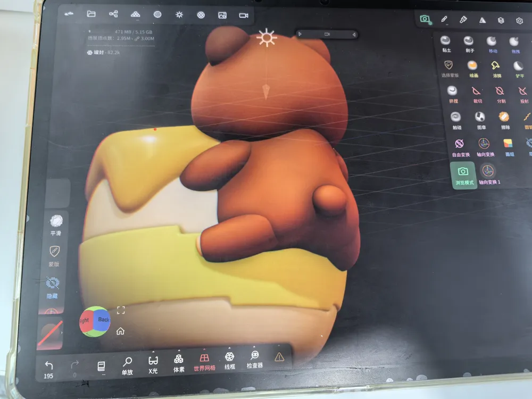Select the 轴向变换 1 gizmo preset

coord(489,175)
